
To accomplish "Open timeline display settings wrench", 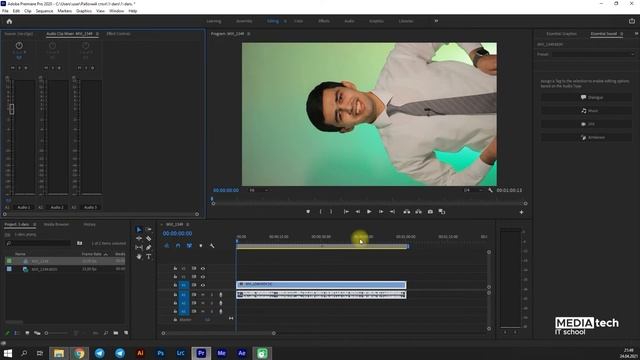I will coord(212,246).
